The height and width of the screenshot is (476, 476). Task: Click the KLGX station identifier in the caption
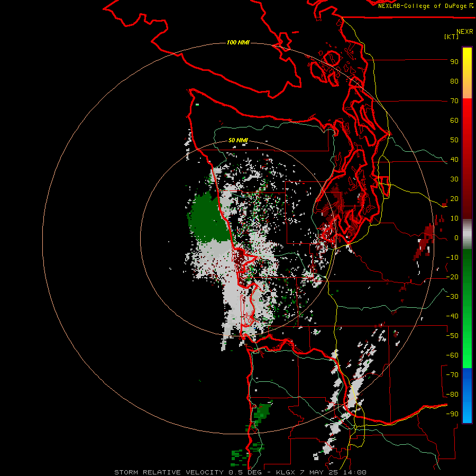pos(286,472)
